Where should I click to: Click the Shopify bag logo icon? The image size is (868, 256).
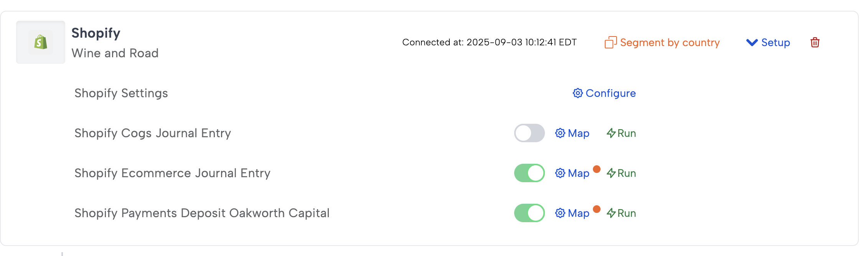[41, 42]
